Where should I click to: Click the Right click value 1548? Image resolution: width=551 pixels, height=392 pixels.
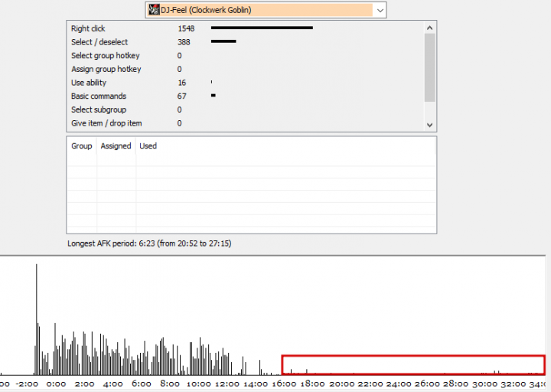(x=186, y=28)
